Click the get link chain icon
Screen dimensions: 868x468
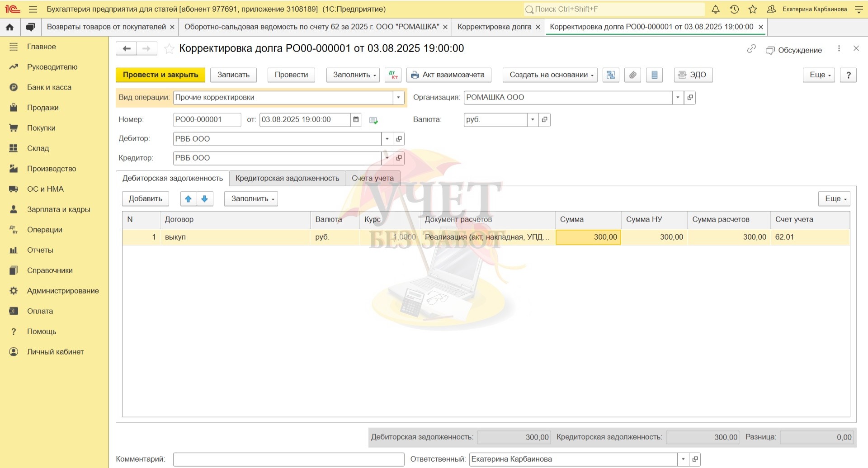point(751,49)
